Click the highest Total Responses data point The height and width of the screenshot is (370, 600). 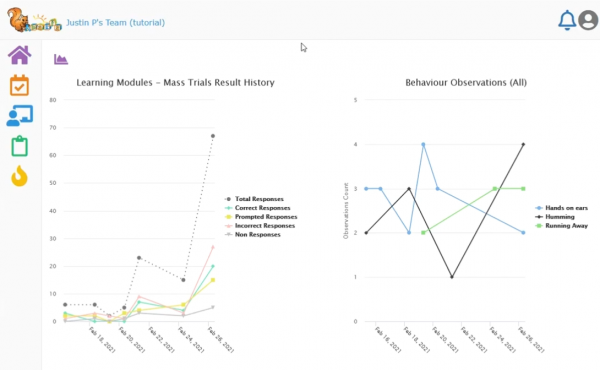tap(213, 136)
